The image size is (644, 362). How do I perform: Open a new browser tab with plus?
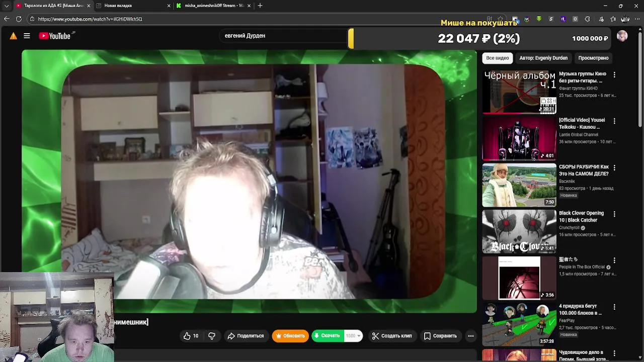[260, 6]
